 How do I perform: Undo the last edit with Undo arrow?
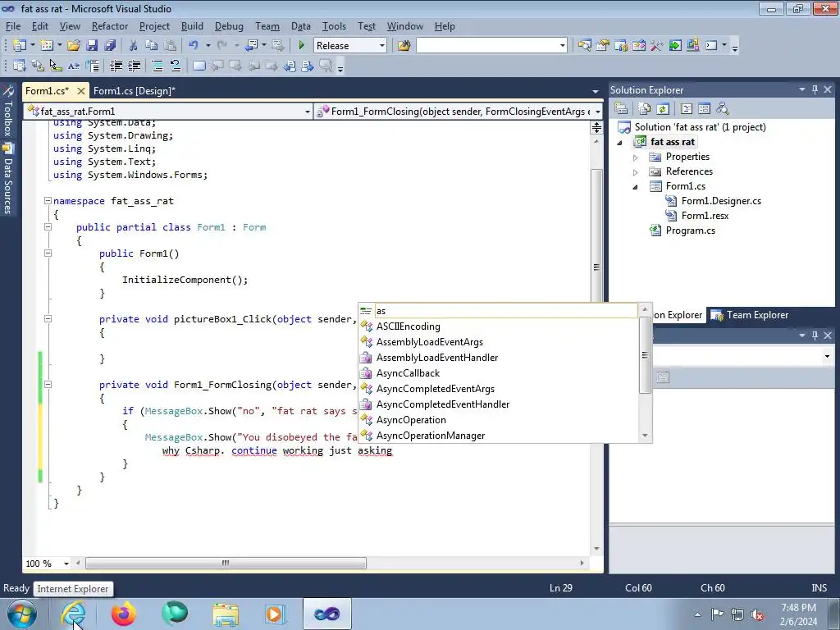coord(194,46)
